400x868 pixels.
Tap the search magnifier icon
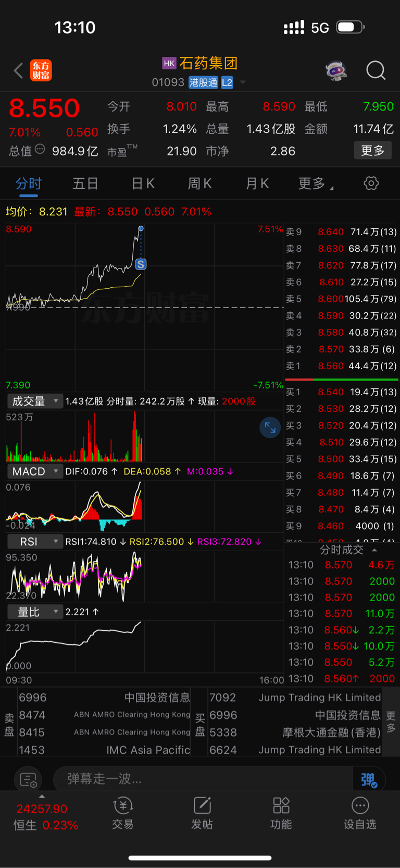(376, 70)
